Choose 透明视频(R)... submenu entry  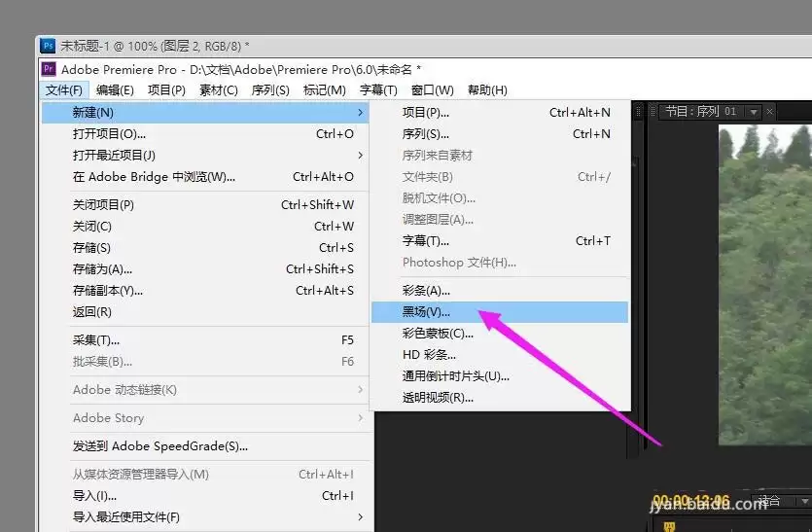[500, 398]
